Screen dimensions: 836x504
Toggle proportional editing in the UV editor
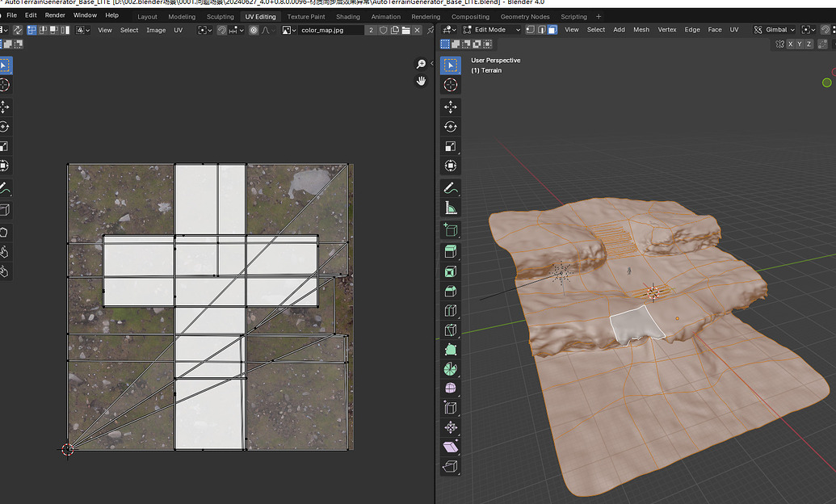tap(254, 30)
